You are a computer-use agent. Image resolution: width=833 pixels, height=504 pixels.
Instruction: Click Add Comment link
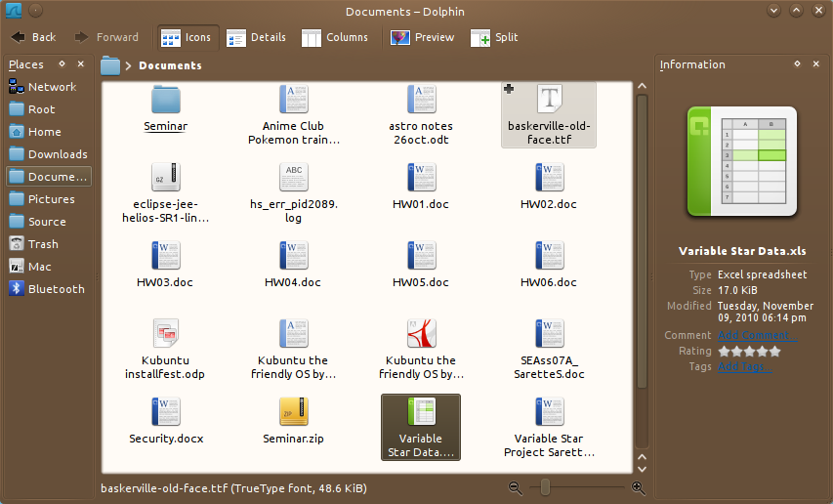[757, 335]
